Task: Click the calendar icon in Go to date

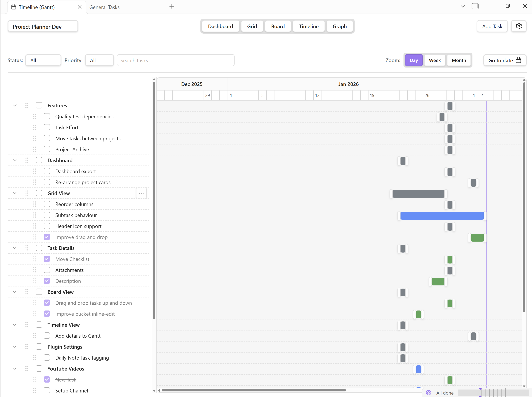Action: (x=519, y=60)
